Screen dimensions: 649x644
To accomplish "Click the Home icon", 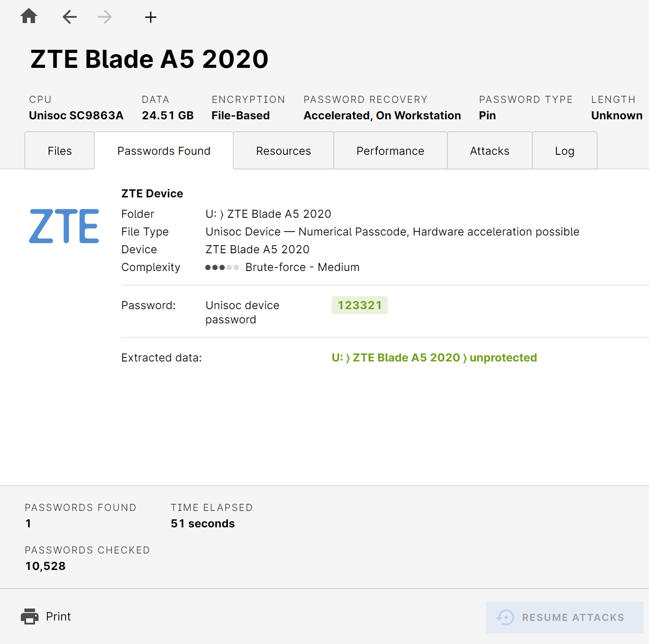I will 28,16.
